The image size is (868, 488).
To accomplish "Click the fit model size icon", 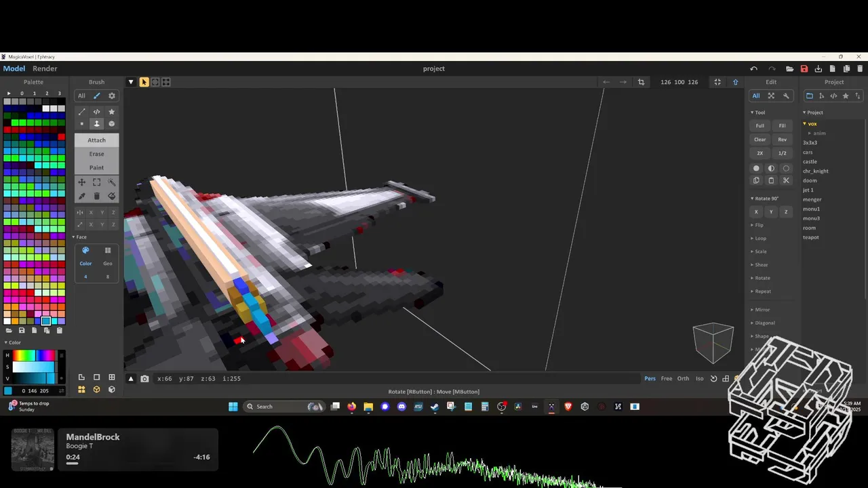I will (x=717, y=82).
